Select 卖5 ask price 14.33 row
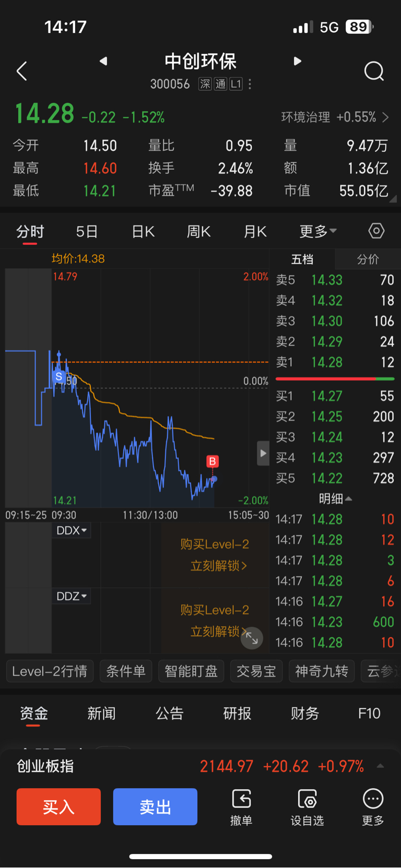Screen dimensions: 401x868 click(x=335, y=280)
